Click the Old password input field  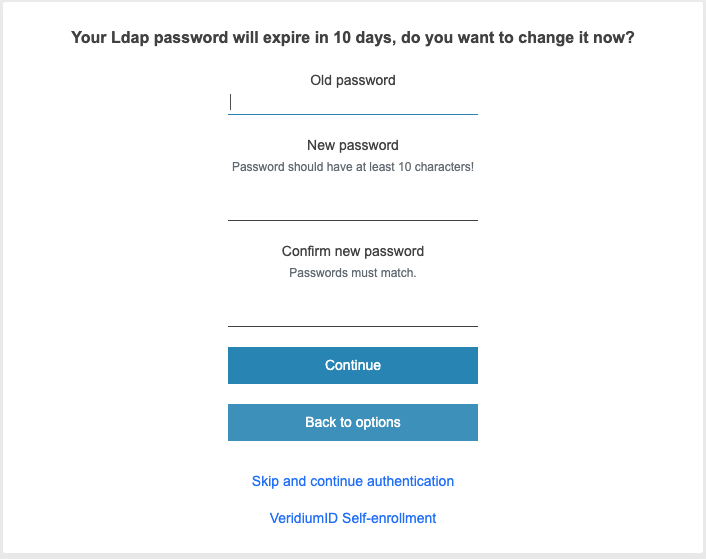pyautogui.click(x=353, y=102)
